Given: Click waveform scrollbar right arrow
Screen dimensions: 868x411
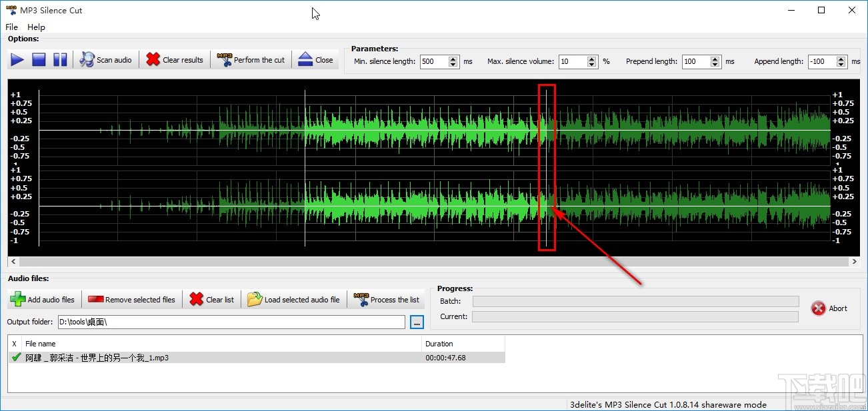Looking at the screenshot, I should point(855,262).
